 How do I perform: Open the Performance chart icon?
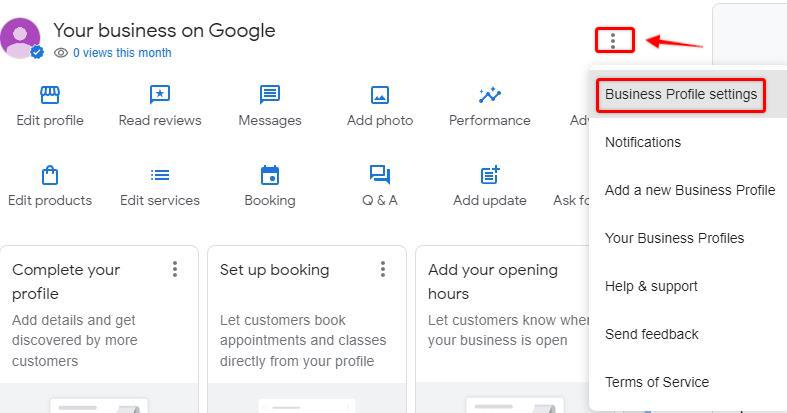490,95
